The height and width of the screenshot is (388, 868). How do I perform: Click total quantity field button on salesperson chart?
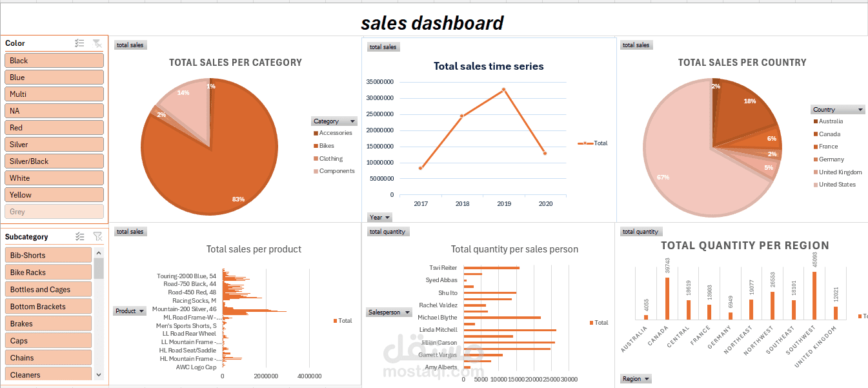389,232
